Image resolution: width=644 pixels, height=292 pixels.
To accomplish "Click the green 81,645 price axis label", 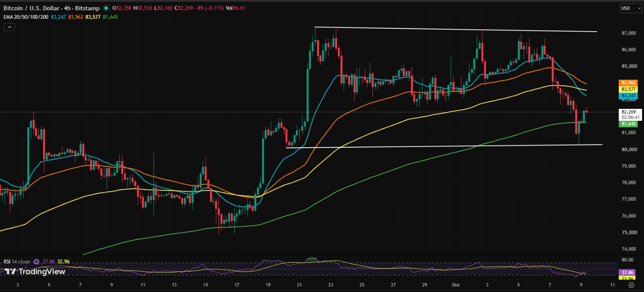I will (x=628, y=124).
